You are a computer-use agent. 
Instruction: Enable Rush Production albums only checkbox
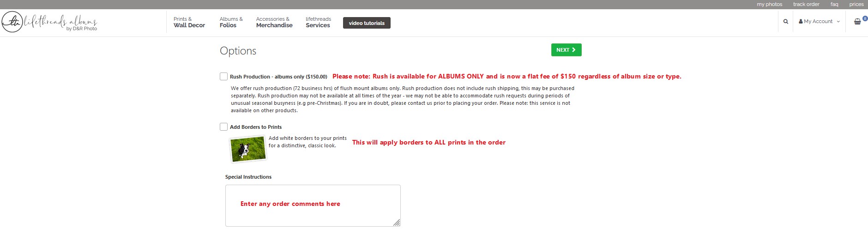224,77
